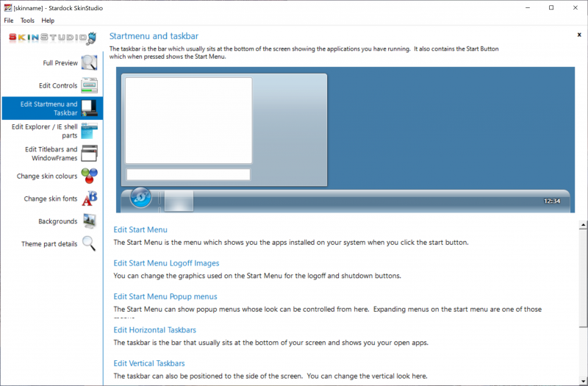
Task: Open the Full Preview magnifier icon
Action: coord(89,62)
